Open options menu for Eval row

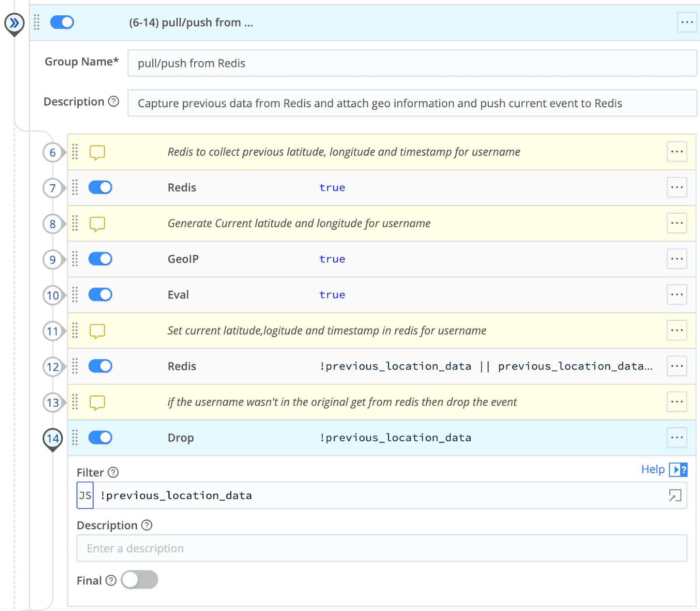676,295
